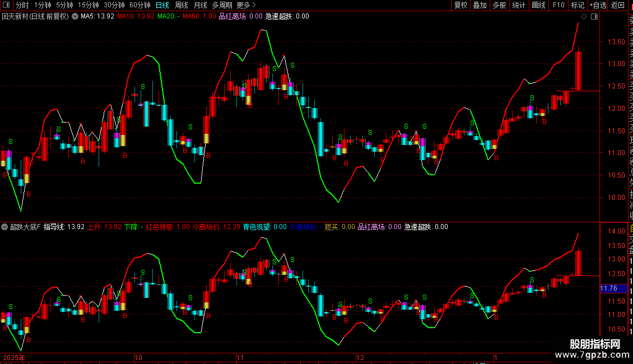
Task: Open dropdown beside 回天新材 stock name
Action: pos(75,17)
